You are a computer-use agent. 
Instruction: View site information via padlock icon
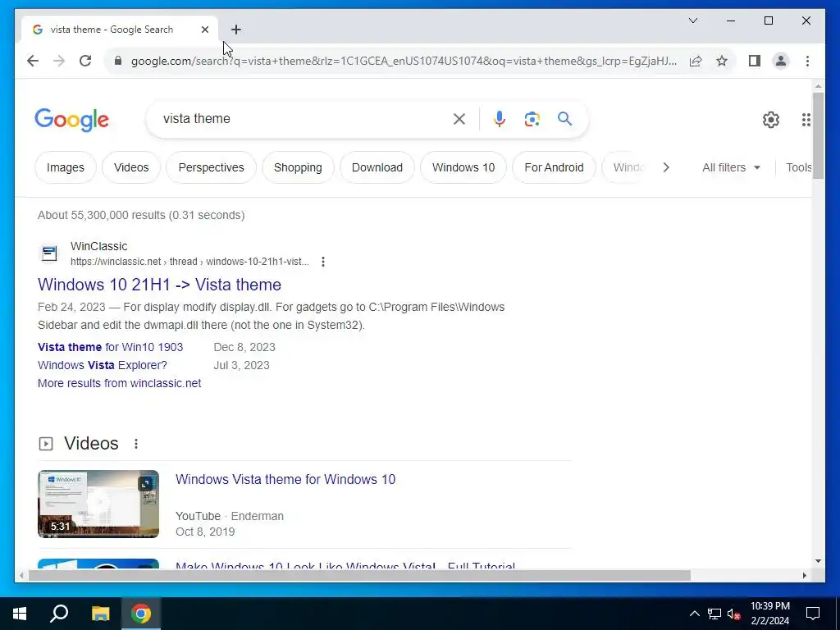(x=118, y=61)
